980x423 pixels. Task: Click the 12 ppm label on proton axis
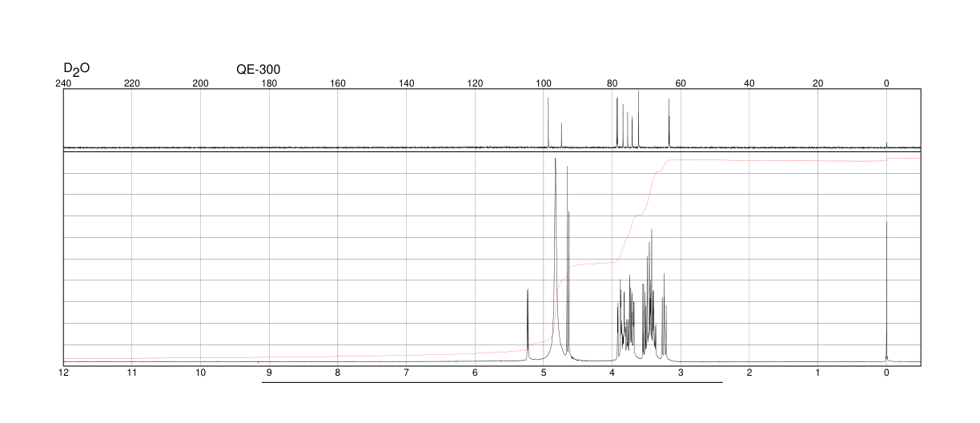[x=64, y=373]
